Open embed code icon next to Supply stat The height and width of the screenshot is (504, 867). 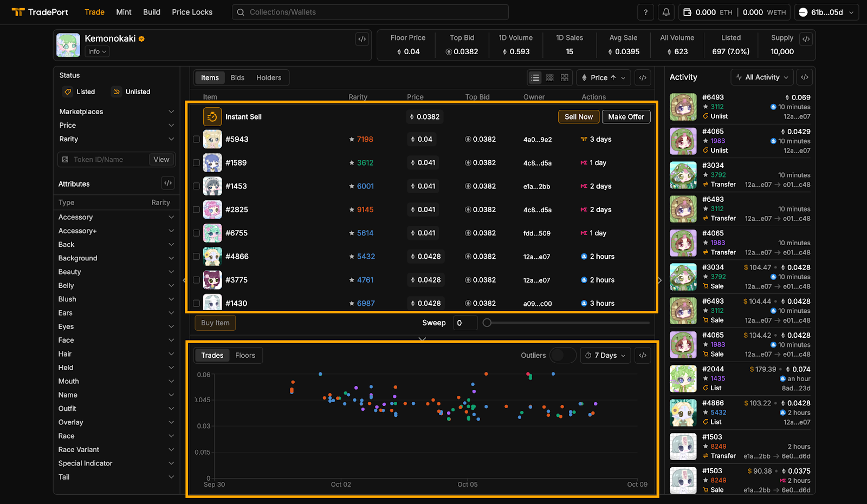tap(806, 39)
